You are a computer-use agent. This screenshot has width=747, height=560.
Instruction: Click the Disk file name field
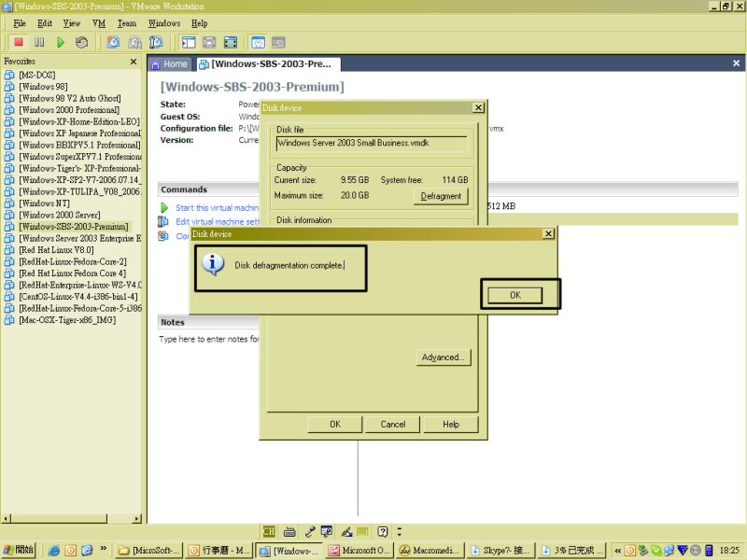(x=372, y=143)
